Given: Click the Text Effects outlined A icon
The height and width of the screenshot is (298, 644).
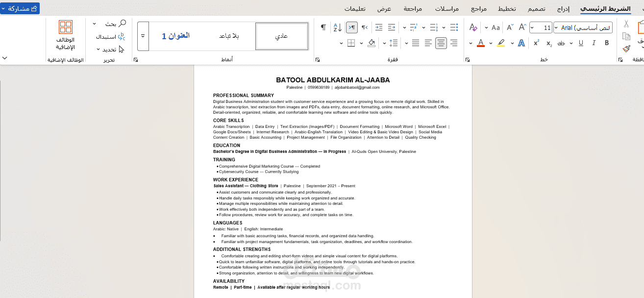Looking at the screenshot, I should 521,43.
